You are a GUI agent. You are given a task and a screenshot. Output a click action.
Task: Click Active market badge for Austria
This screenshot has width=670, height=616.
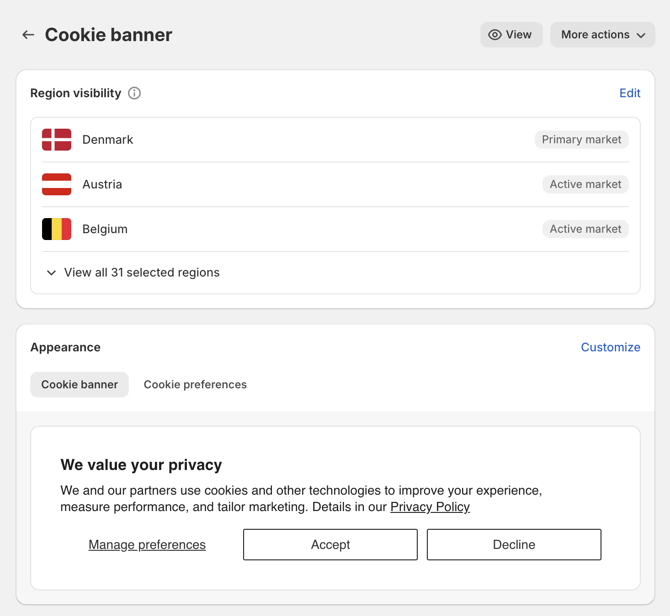coord(585,184)
